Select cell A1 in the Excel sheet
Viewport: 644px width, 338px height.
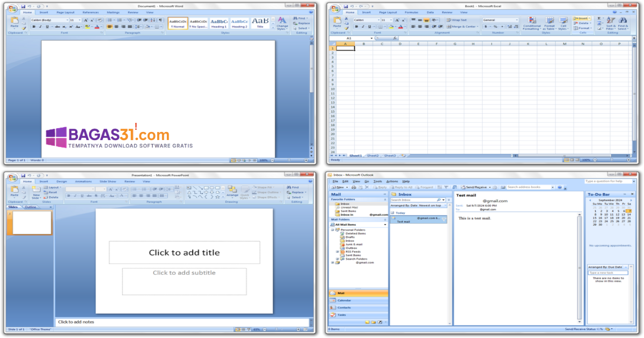[345, 48]
